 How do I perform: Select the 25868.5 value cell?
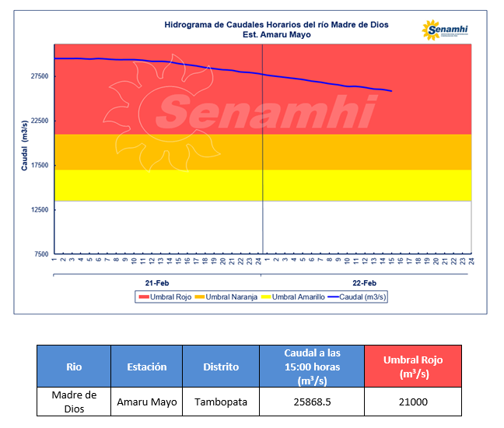tap(312, 402)
